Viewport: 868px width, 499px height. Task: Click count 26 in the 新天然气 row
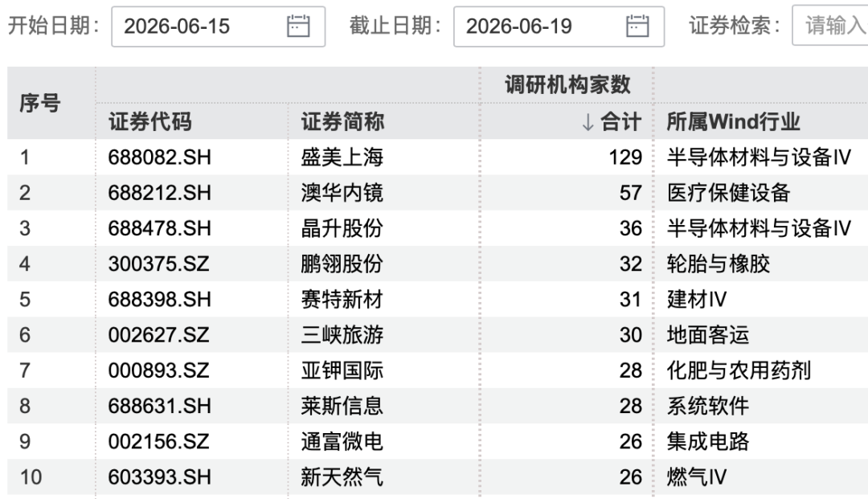[x=631, y=477]
